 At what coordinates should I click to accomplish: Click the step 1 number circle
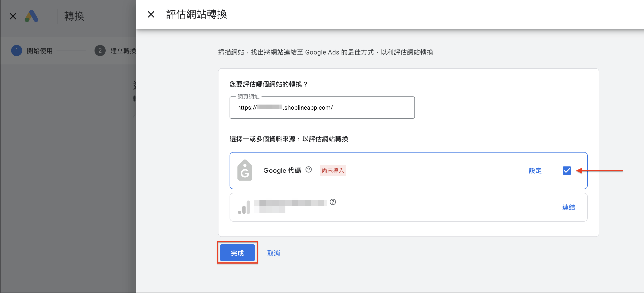tap(16, 51)
